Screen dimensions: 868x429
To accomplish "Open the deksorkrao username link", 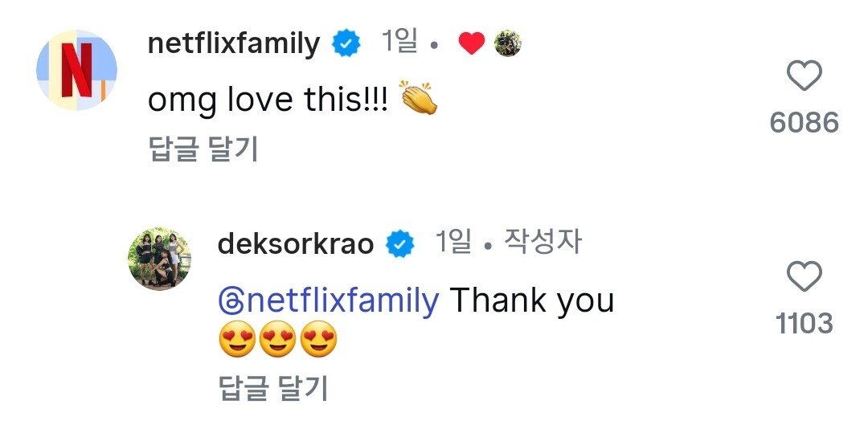I will pos(296,243).
